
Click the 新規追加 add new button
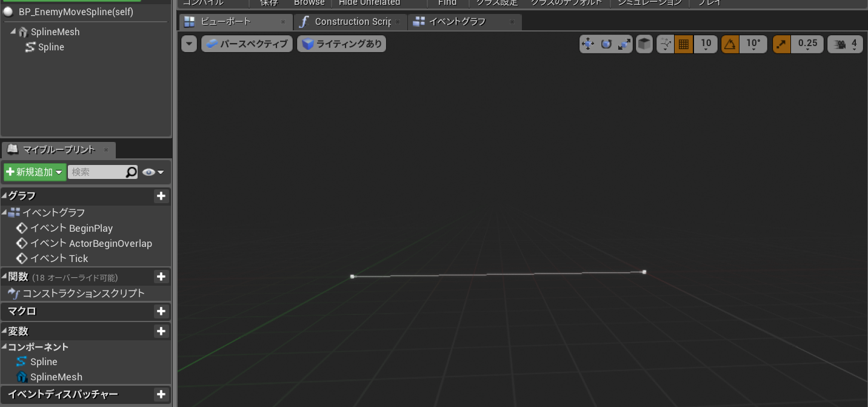click(x=35, y=172)
